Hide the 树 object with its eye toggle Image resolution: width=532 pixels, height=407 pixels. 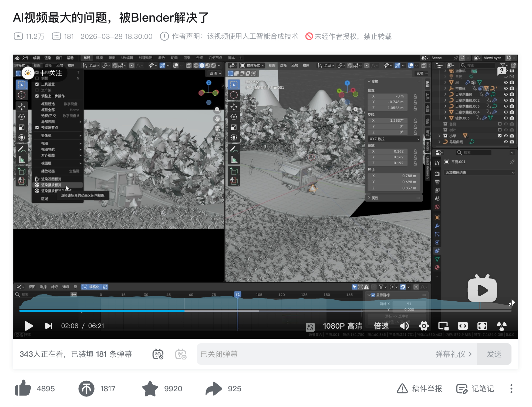[506, 82]
